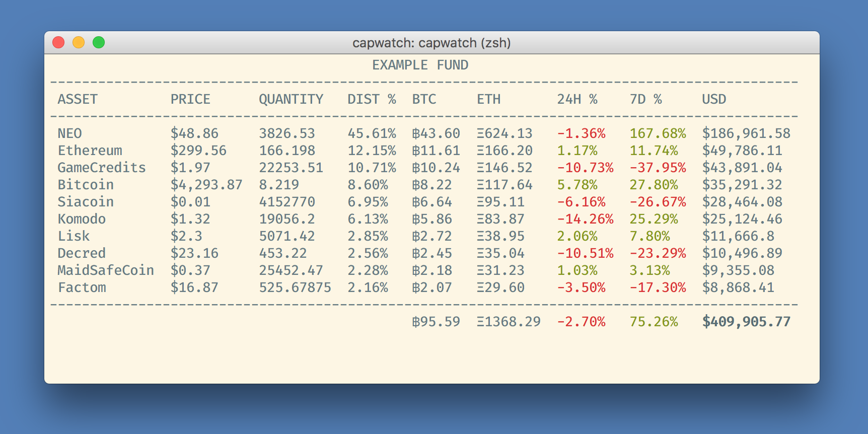
Task: Click the Siacoin asset name
Action: (x=86, y=202)
